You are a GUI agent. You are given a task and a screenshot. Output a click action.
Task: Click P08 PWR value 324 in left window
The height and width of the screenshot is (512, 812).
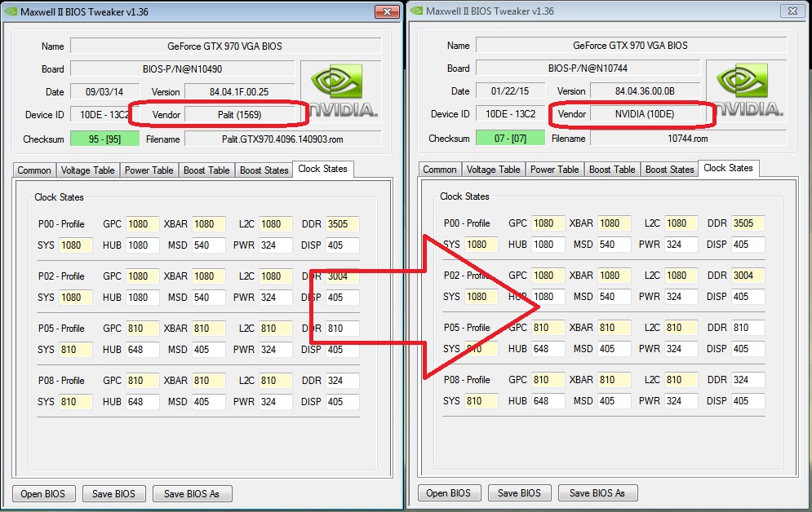click(x=276, y=402)
